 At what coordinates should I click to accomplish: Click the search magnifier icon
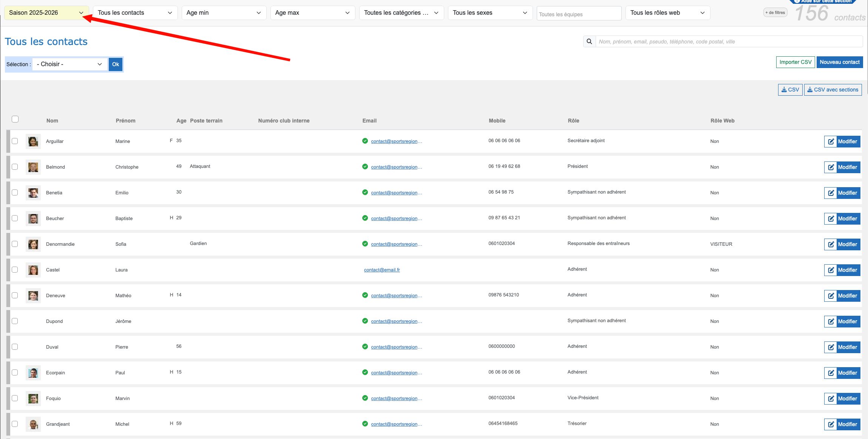[589, 42]
